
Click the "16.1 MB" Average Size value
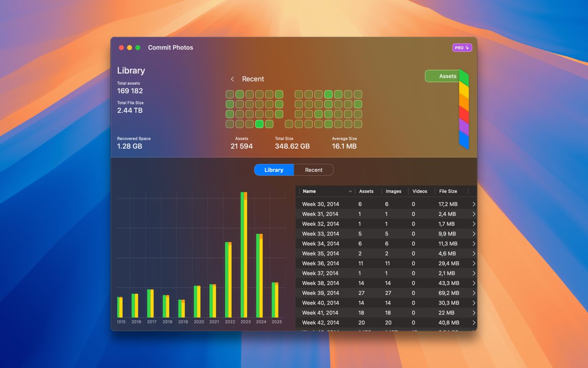coord(344,146)
